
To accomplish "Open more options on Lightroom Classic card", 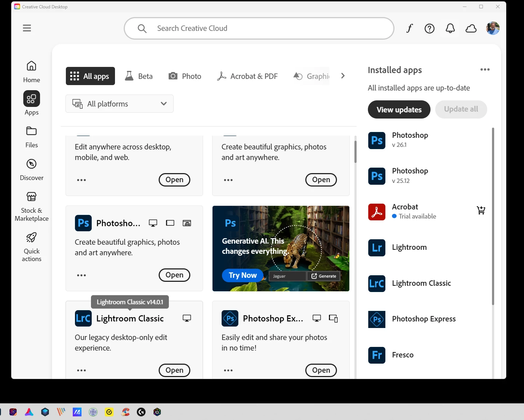I will point(82,371).
